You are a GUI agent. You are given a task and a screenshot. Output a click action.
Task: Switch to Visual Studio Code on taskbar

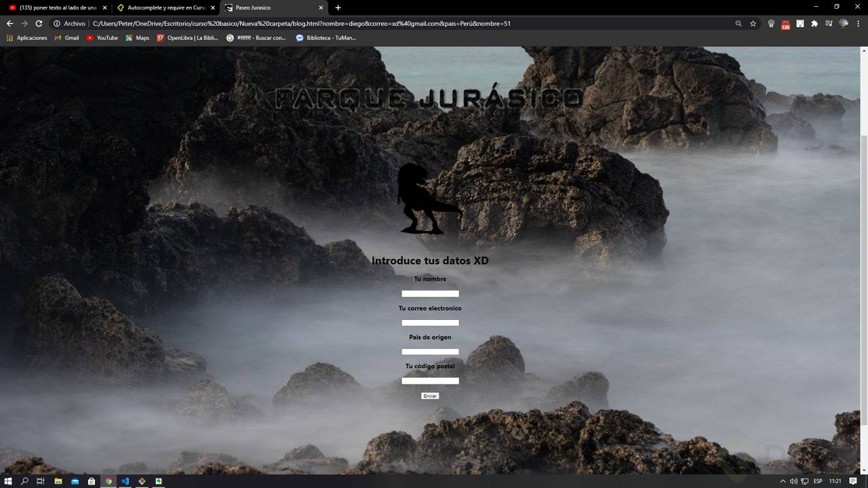pyautogui.click(x=125, y=481)
